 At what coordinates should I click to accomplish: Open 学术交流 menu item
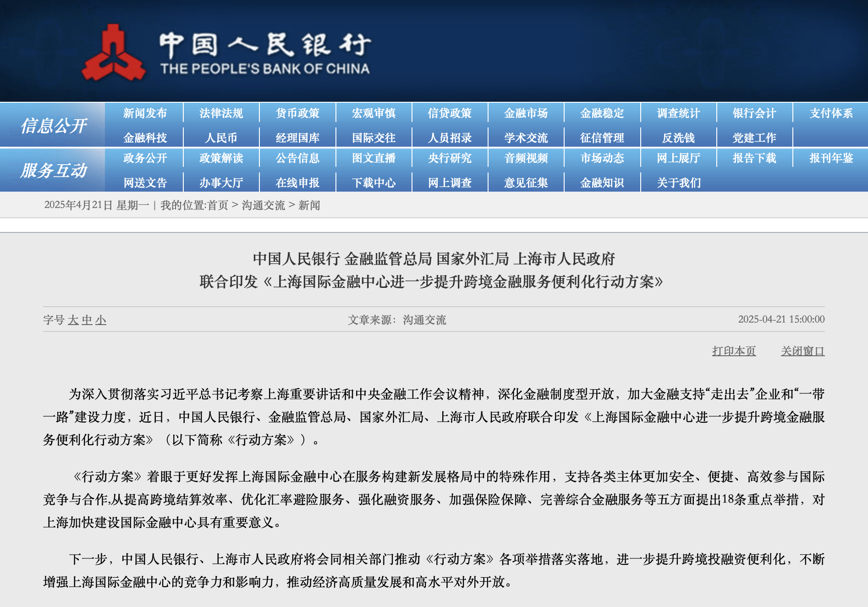point(526,138)
